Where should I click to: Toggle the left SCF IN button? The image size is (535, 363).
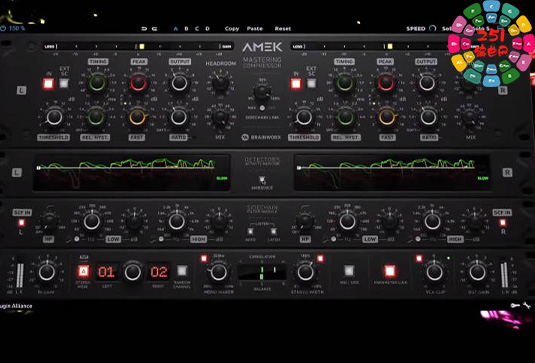pyautogui.click(x=21, y=223)
